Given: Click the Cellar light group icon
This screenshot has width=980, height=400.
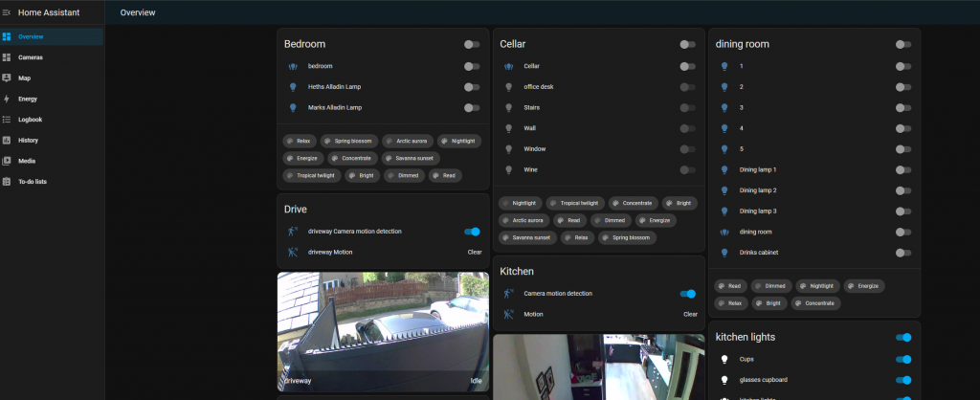Looking at the screenshot, I should 509,66.
